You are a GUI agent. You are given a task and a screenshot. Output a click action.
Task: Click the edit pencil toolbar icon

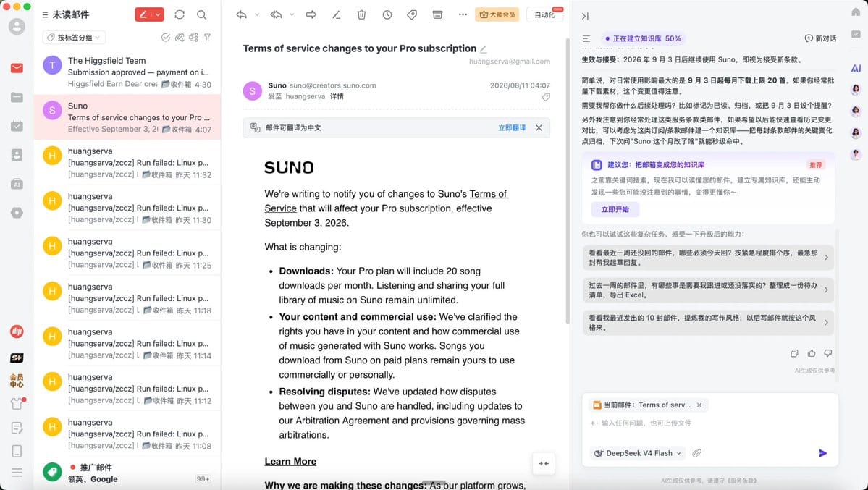[336, 15]
